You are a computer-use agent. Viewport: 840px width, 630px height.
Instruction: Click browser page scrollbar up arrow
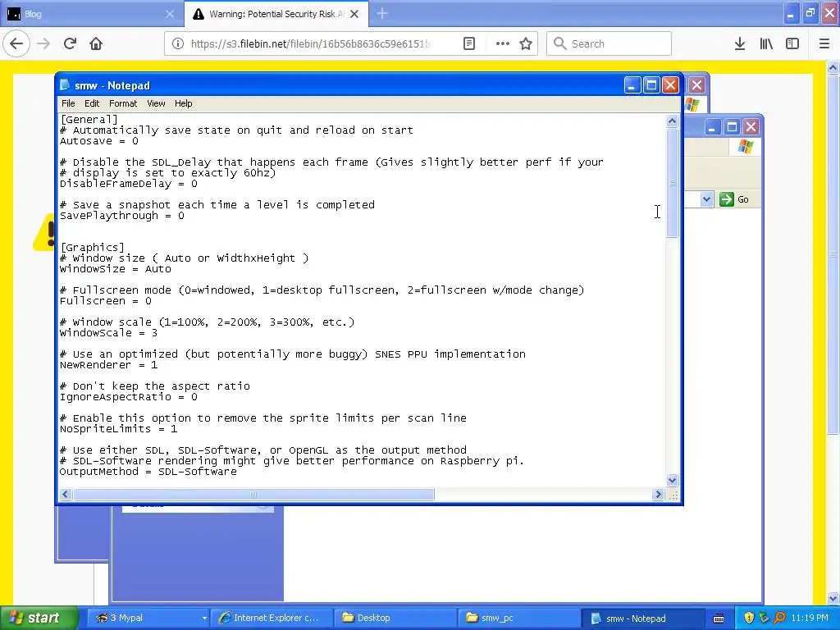pyautogui.click(x=833, y=68)
